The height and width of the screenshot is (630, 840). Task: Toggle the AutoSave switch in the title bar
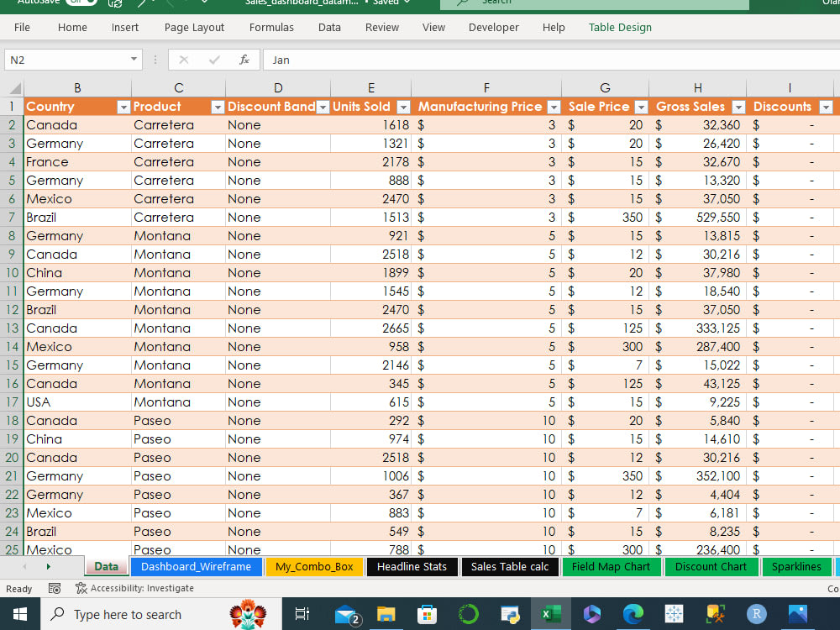(81, 3)
